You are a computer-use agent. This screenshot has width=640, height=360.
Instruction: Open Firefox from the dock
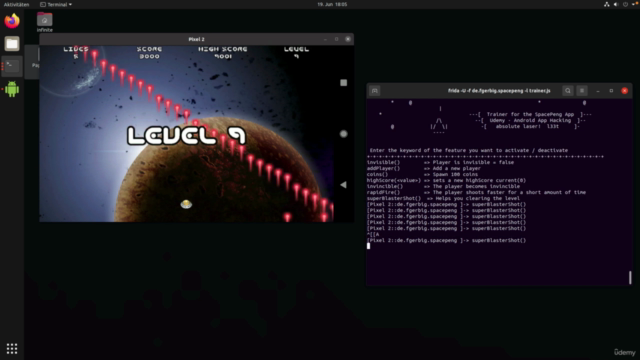coord(12,21)
